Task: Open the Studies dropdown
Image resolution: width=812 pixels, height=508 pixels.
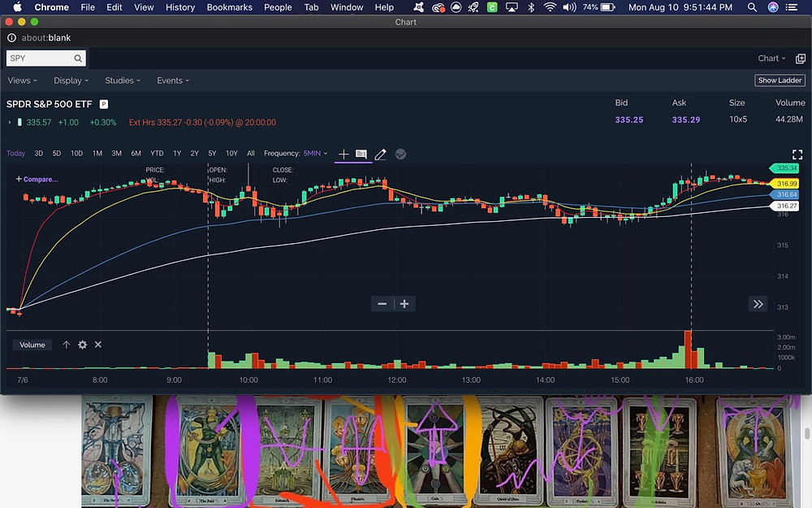Action: [x=123, y=80]
